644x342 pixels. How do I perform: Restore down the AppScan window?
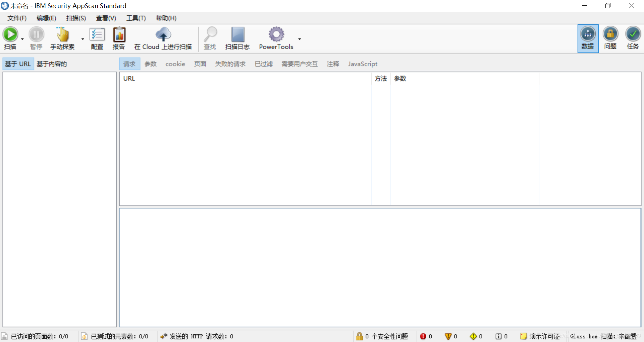pyautogui.click(x=608, y=6)
